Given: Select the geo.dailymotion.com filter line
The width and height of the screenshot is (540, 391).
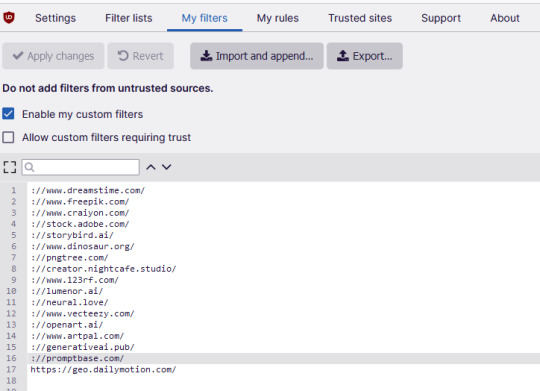Looking at the screenshot, I should 103,370.
